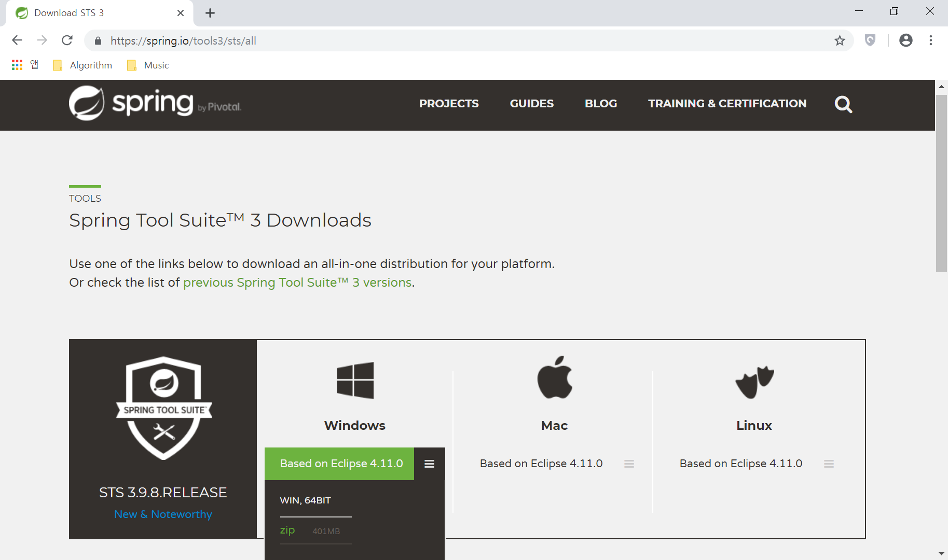The height and width of the screenshot is (560, 948).
Task: Reload the page with refresh icon
Action: [x=67, y=40]
